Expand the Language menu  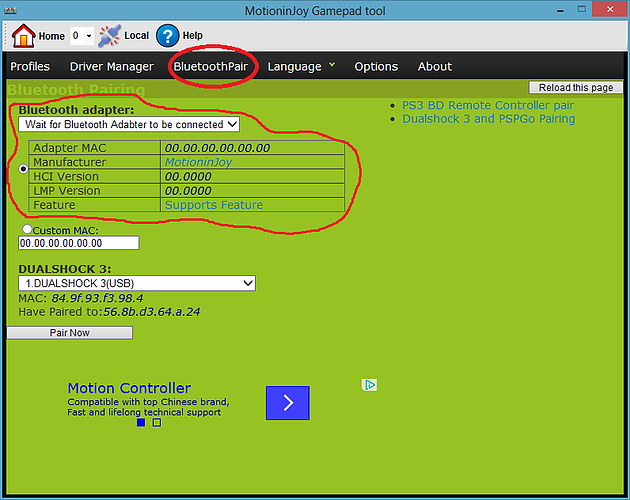(x=300, y=66)
